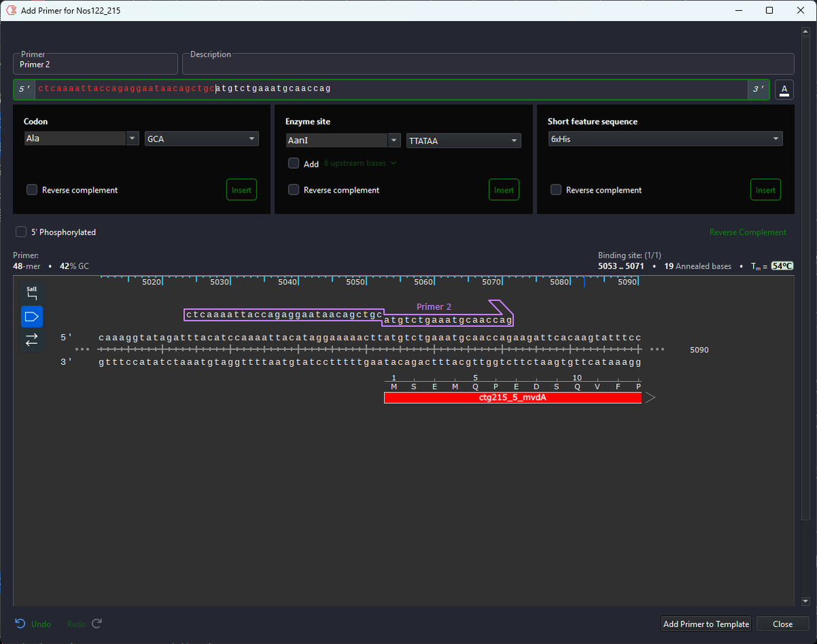Image resolution: width=817 pixels, height=644 pixels.
Task: Click Insert in Short feature sequence panel
Action: pos(766,190)
